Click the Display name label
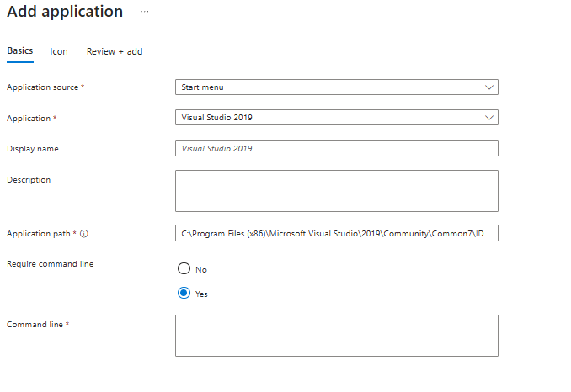 [x=33, y=149]
